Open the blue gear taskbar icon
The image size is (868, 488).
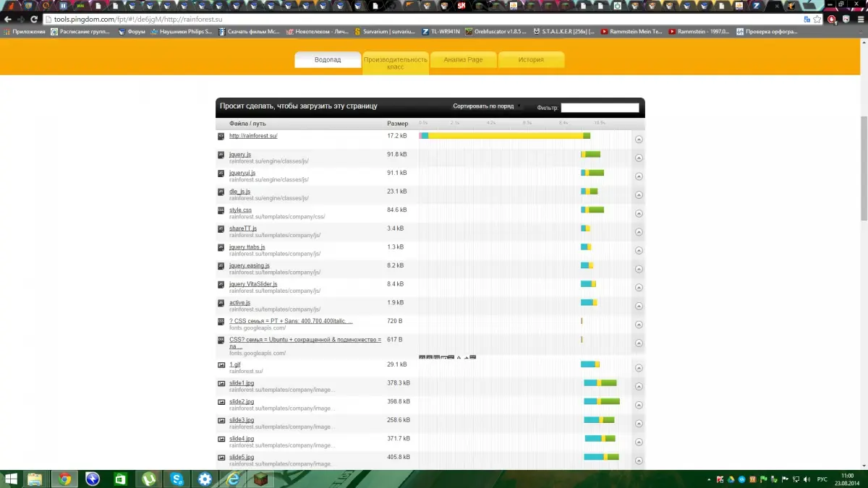[x=205, y=479]
